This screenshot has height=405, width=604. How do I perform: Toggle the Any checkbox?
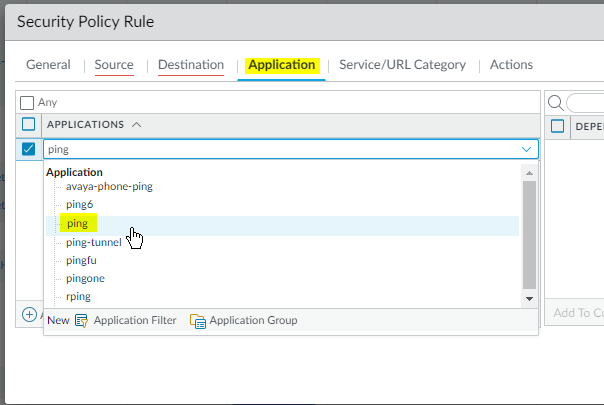click(27, 102)
